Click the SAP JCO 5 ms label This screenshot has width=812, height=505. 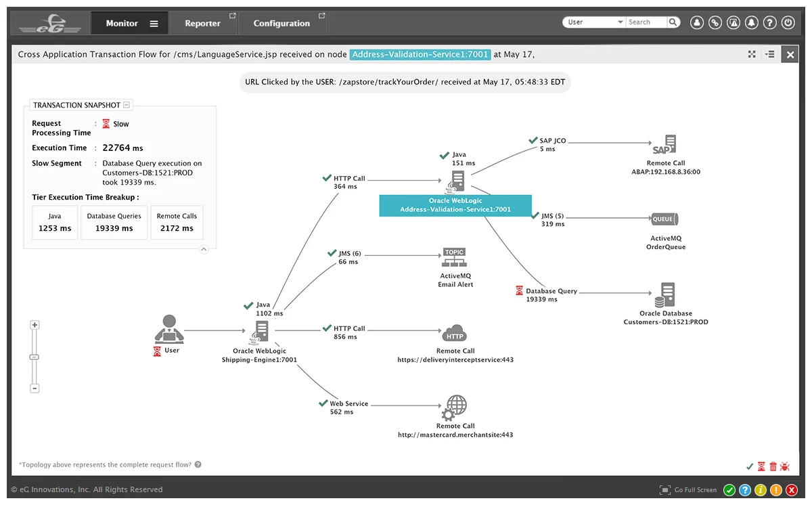click(x=552, y=145)
